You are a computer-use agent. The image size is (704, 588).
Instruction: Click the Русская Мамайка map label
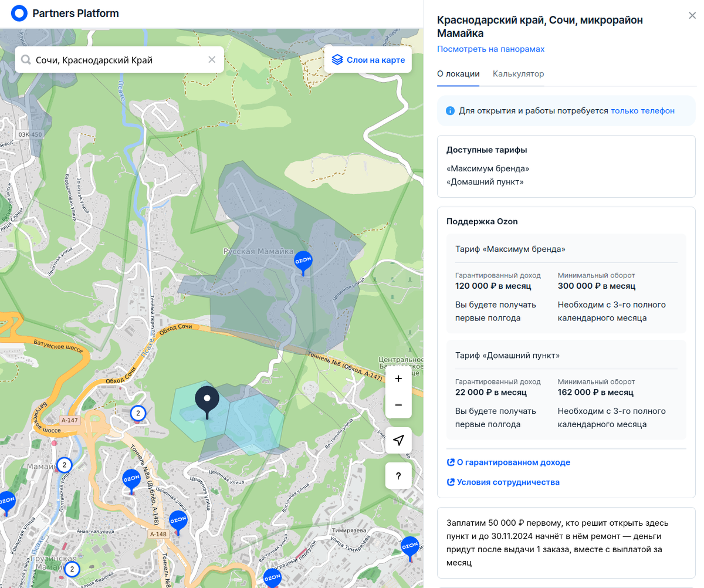point(258,251)
